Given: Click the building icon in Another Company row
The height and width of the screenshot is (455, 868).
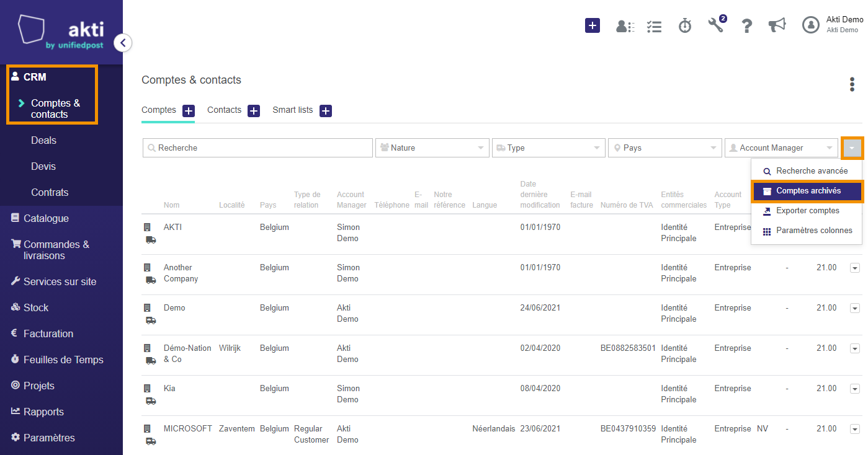Looking at the screenshot, I should (147, 268).
